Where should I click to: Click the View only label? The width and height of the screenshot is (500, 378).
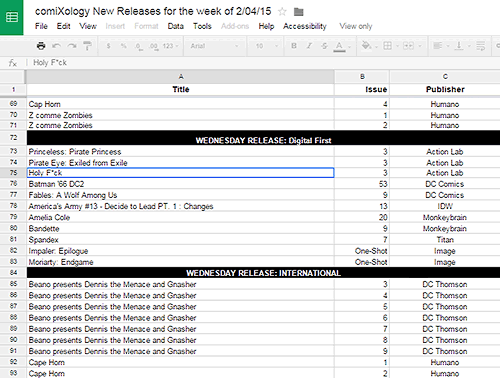(356, 26)
